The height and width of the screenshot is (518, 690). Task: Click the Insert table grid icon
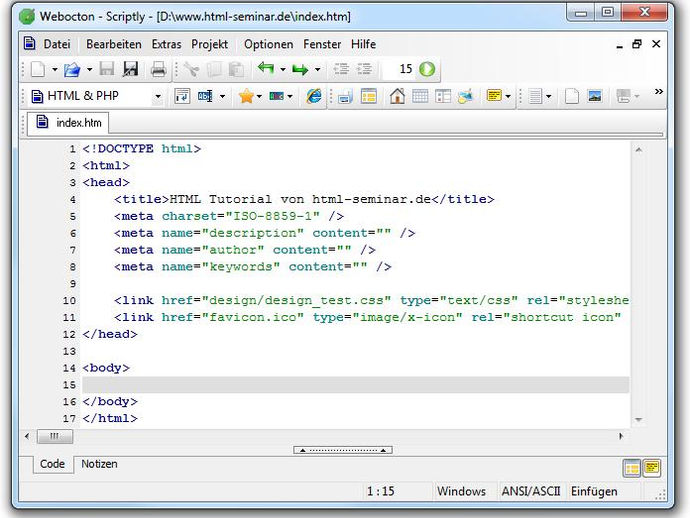(420, 96)
